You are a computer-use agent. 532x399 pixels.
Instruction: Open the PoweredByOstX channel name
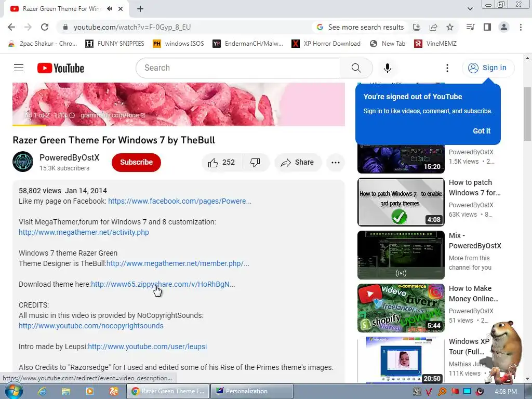click(x=69, y=157)
